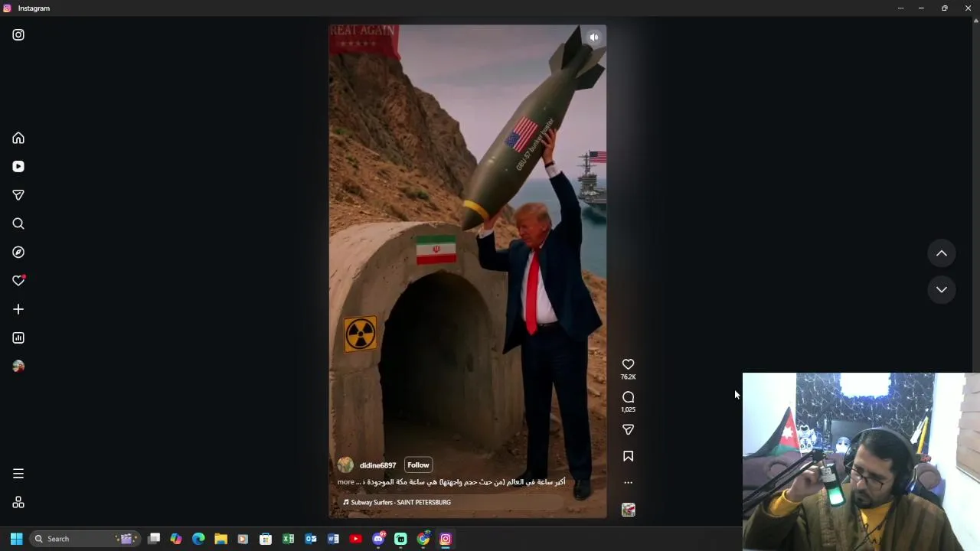Open Direct Messages in sidebar
Viewport: 980px width, 551px height.
click(x=18, y=195)
